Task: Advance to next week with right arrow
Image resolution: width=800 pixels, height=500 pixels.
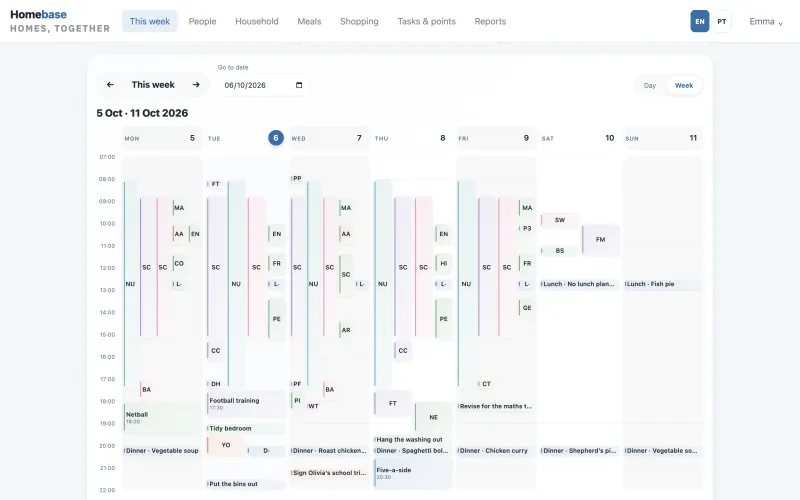Action: tap(196, 85)
